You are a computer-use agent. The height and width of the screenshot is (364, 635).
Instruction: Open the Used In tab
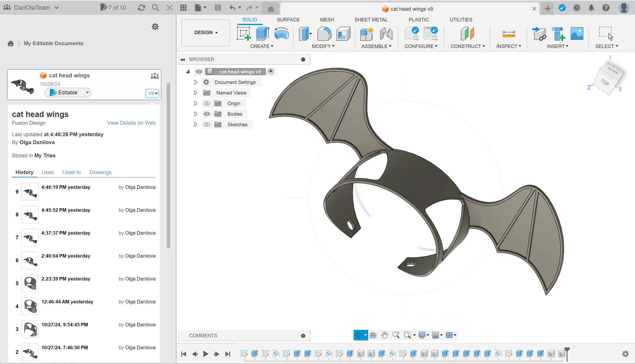[x=71, y=172]
